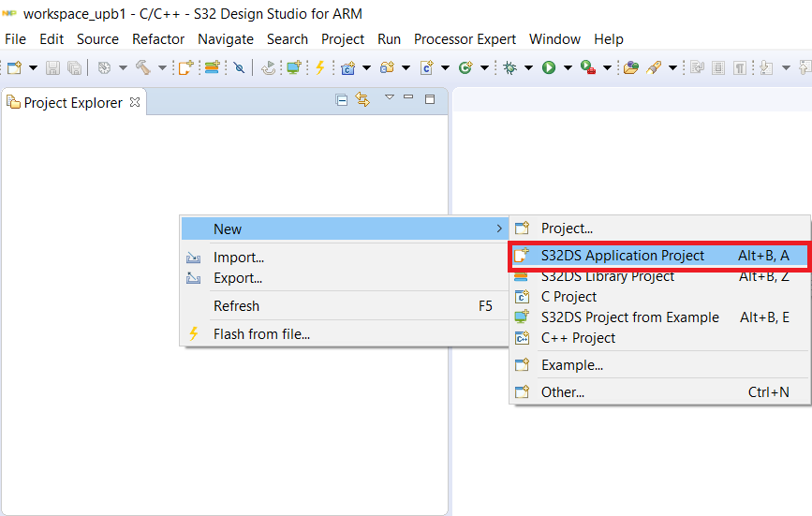Open the Help menu
Viewport: 812px width, 516px height.
click(x=609, y=39)
